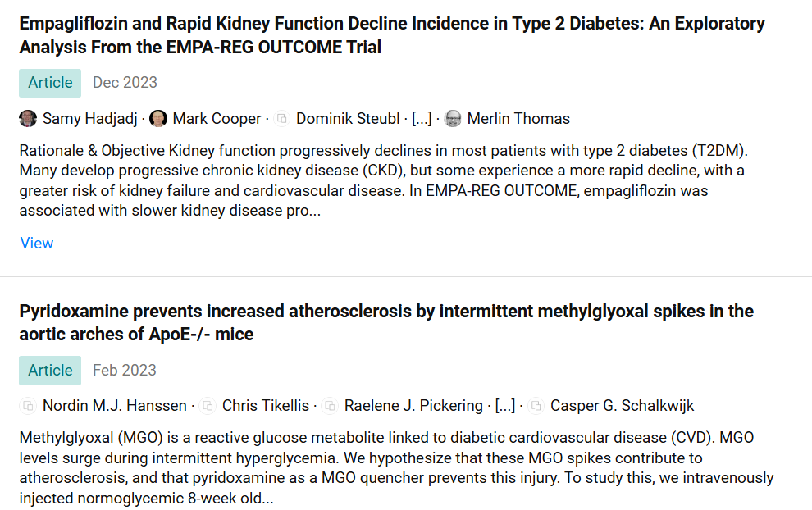812x510 pixels.
Task: Expand the hidden authors of the Pyridoxamine article
Action: click(505, 405)
